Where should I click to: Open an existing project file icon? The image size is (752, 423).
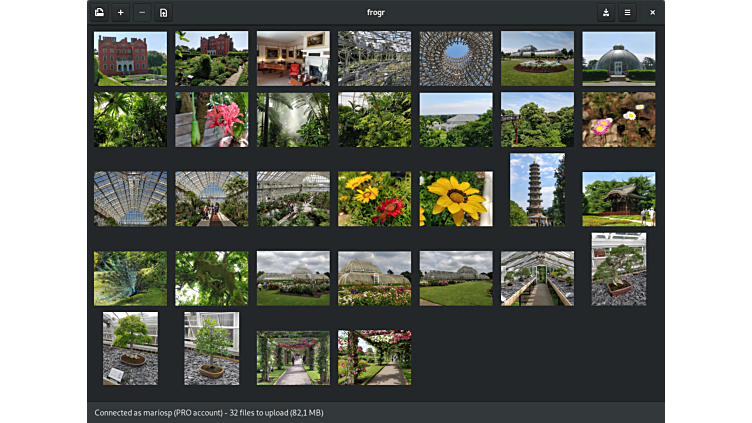pos(164,12)
